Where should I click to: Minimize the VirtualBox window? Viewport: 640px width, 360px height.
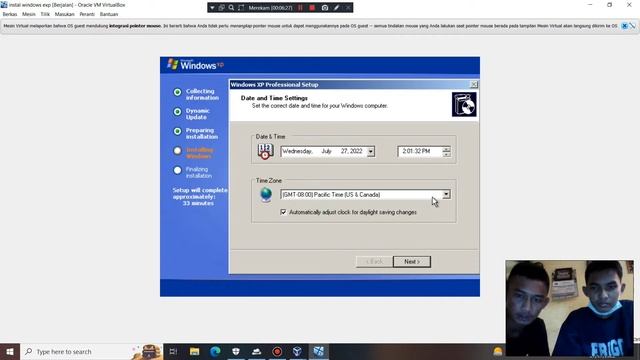[x=590, y=5]
